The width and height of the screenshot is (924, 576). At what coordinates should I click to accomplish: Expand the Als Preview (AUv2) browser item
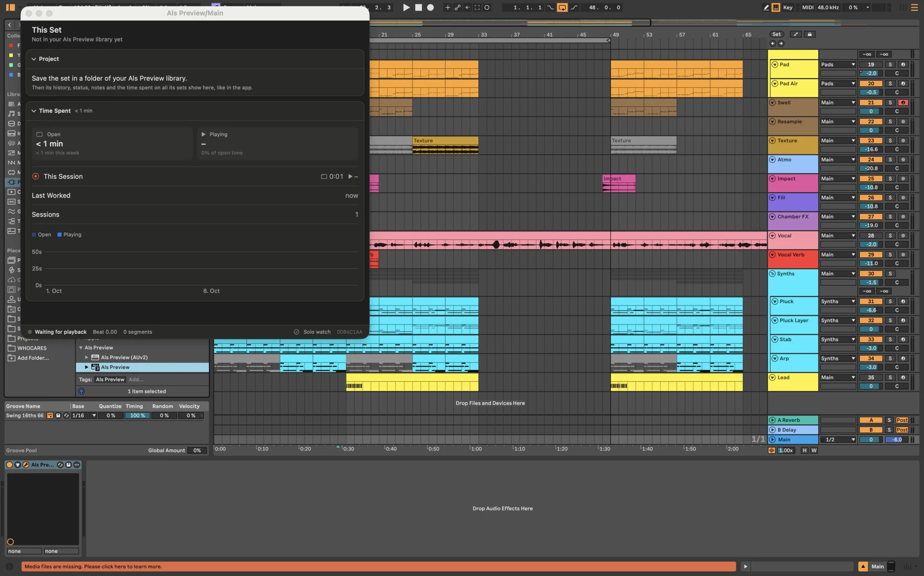[x=86, y=357]
